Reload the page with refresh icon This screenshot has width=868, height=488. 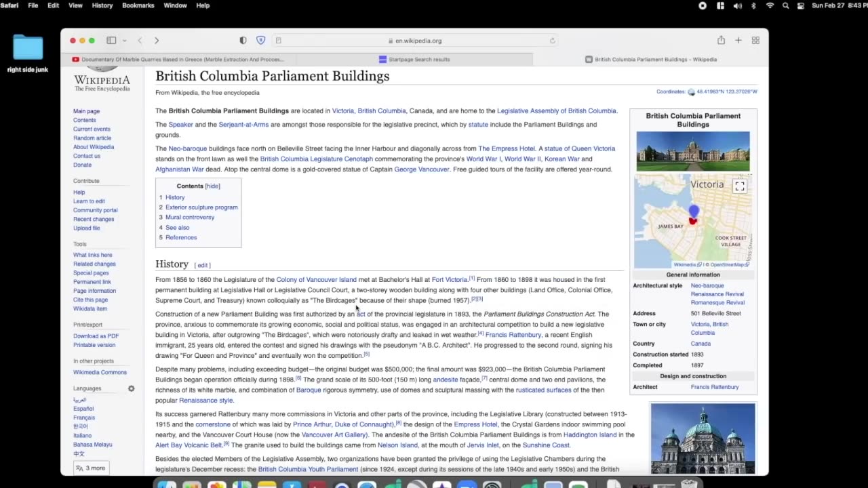coord(553,41)
